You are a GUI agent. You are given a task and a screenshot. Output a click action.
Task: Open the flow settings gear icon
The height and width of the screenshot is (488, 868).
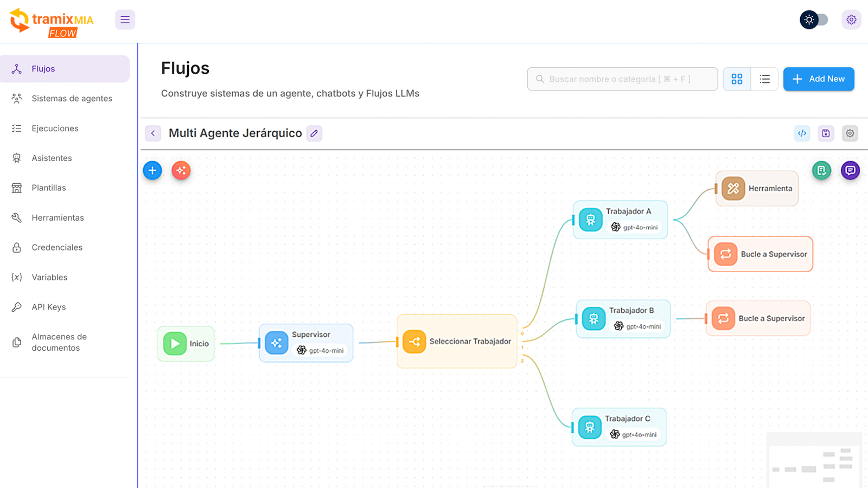(850, 133)
